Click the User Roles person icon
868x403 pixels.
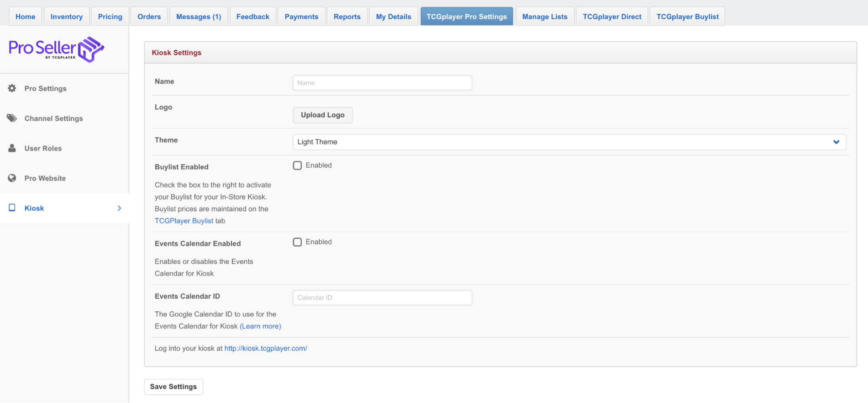(x=12, y=148)
